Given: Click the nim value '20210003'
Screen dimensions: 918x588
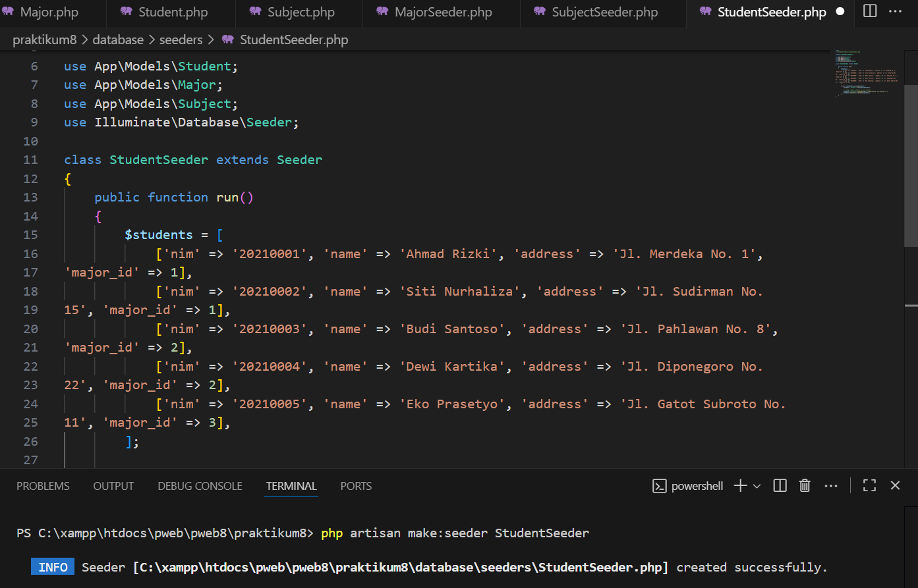Looking at the screenshot, I should (270, 329).
